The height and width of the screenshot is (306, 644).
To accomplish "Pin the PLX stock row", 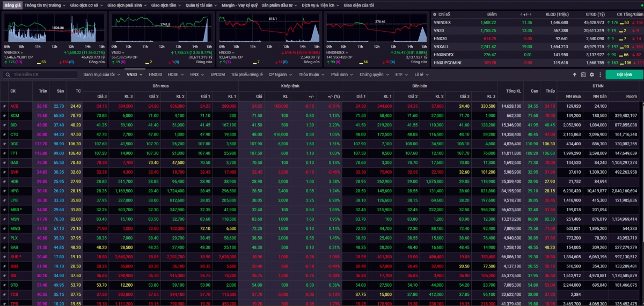I will [4, 237].
